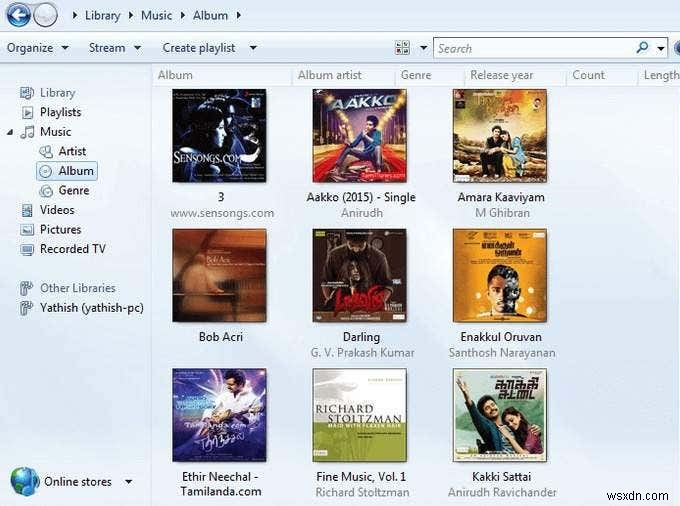Select the Kakki Sattai album cover
The width and height of the screenshot is (680, 506).
point(500,415)
